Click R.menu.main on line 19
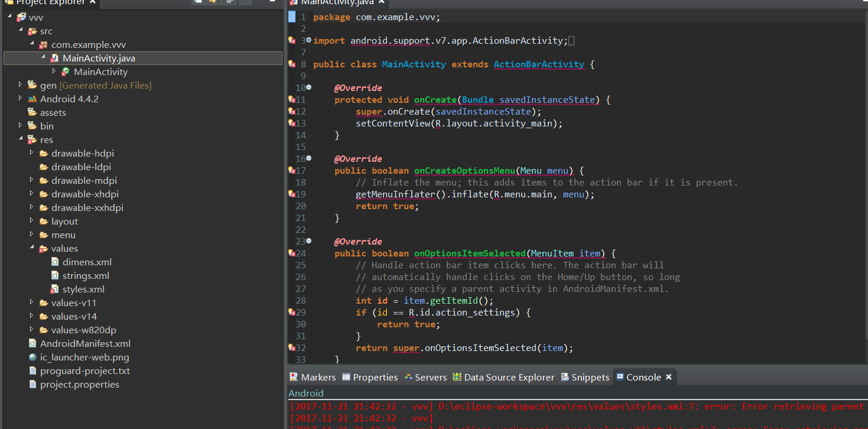 (x=522, y=194)
